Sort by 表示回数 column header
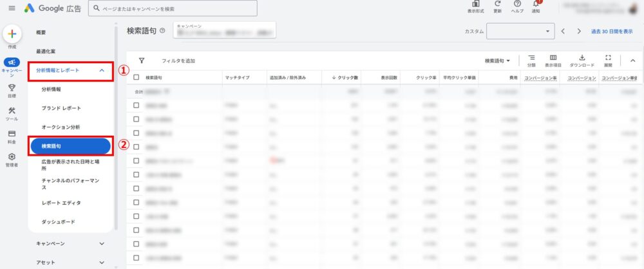 [388, 77]
